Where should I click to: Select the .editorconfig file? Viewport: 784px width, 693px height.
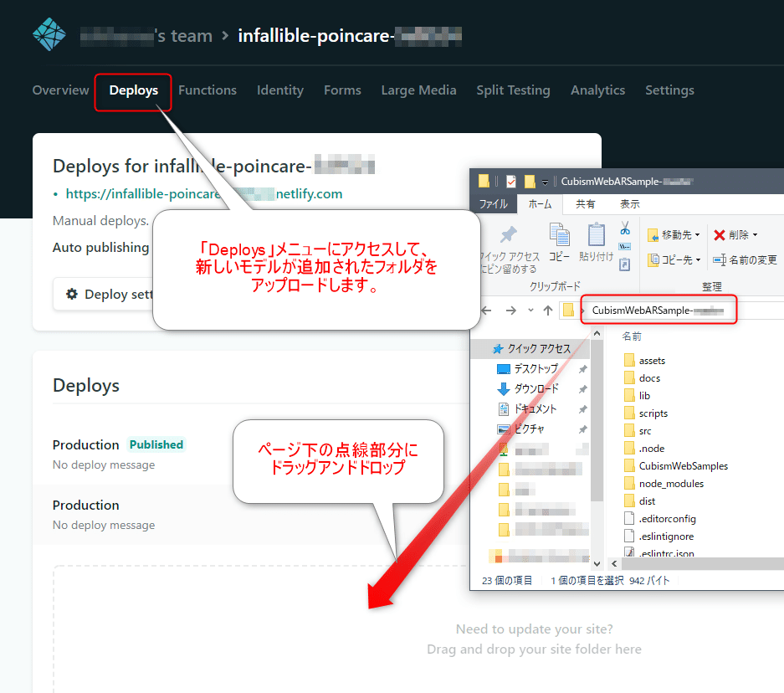click(660, 519)
